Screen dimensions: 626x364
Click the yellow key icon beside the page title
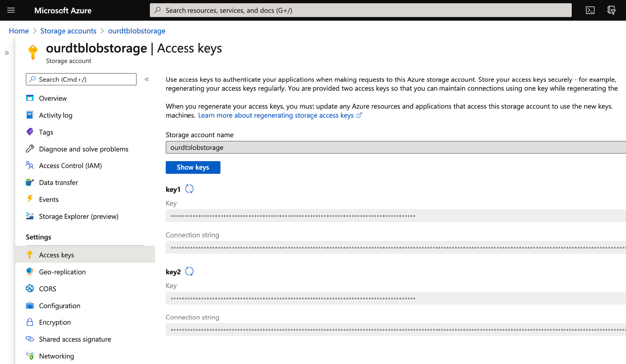click(x=33, y=52)
